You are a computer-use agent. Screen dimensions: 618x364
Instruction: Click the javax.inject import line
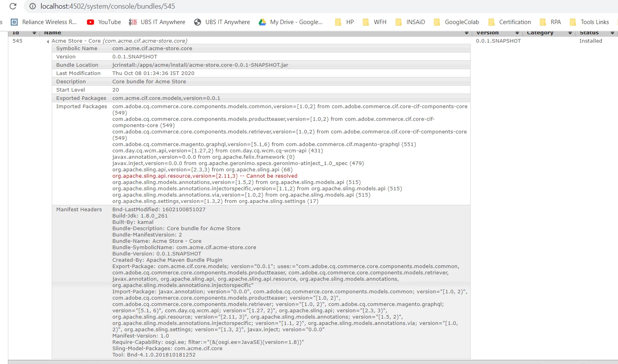[x=238, y=163]
